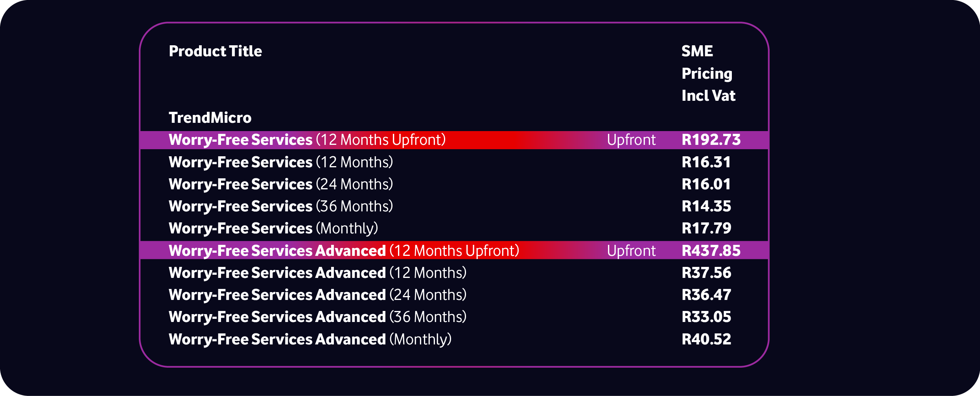
Task: Click the R17.79 monthly price
Action: pyautogui.click(x=706, y=228)
